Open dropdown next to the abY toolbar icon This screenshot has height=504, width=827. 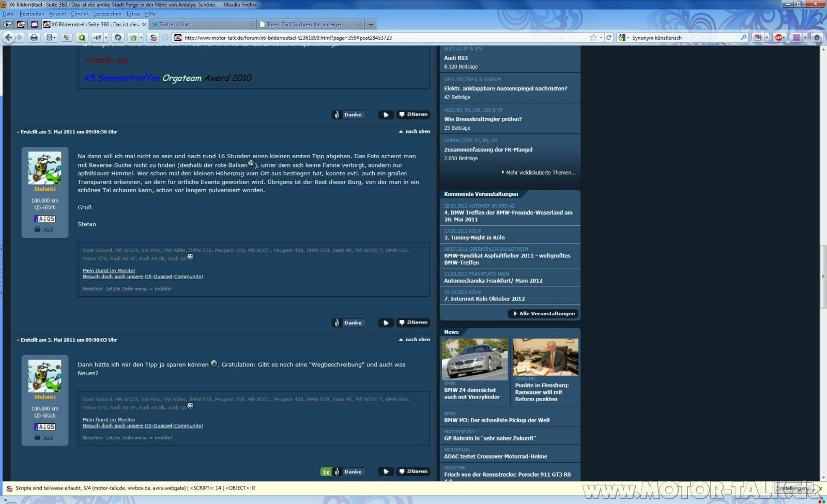coord(106,38)
